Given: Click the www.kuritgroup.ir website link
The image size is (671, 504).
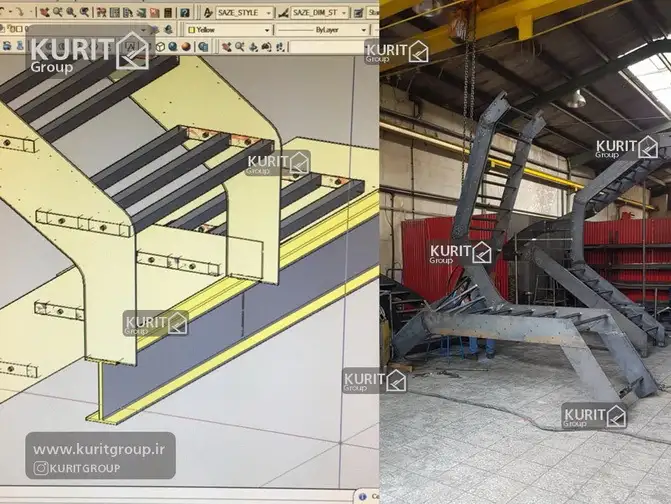Looking at the screenshot, I should click(x=100, y=449).
